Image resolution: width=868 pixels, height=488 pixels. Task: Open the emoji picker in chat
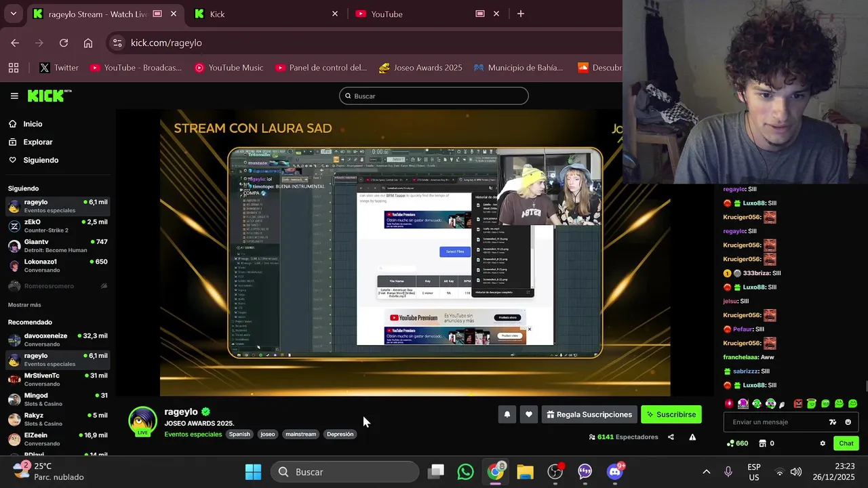[848, 422]
